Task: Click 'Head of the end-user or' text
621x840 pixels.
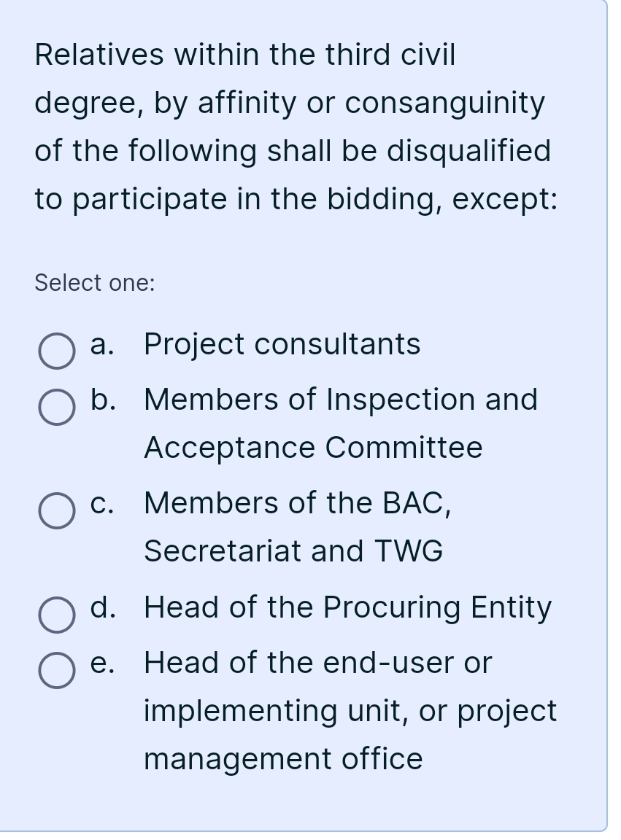Action: (x=317, y=663)
